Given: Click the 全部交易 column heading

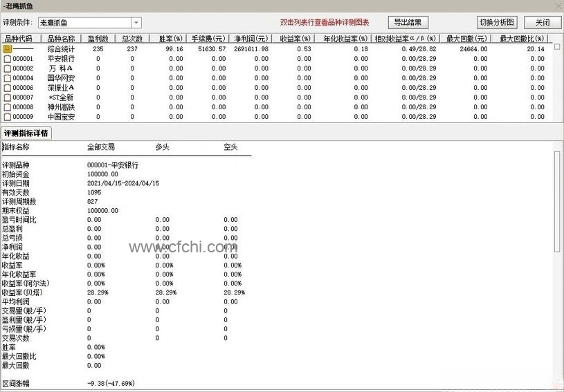Looking at the screenshot, I should tap(101, 147).
